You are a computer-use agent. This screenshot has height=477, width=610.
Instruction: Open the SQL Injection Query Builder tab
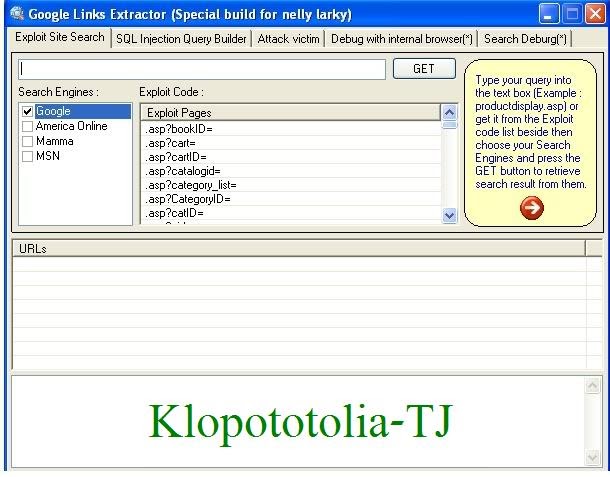[x=181, y=39]
